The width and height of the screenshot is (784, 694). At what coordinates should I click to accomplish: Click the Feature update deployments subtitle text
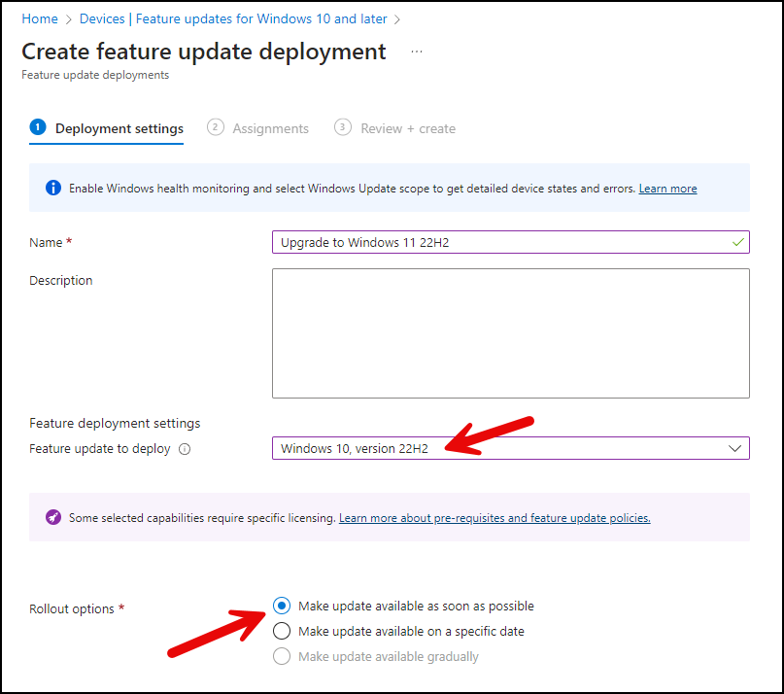tap(95, 75)
